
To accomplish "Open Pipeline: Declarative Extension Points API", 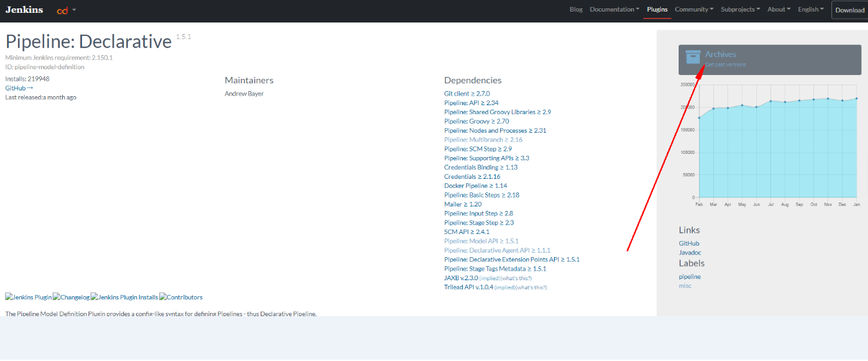I will [x=512, y=260].
